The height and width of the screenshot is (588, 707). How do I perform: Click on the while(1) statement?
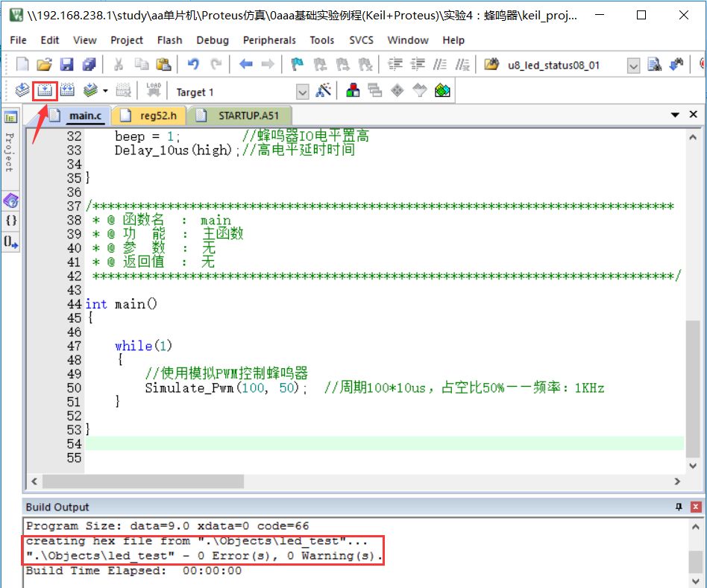coord(143,346)
